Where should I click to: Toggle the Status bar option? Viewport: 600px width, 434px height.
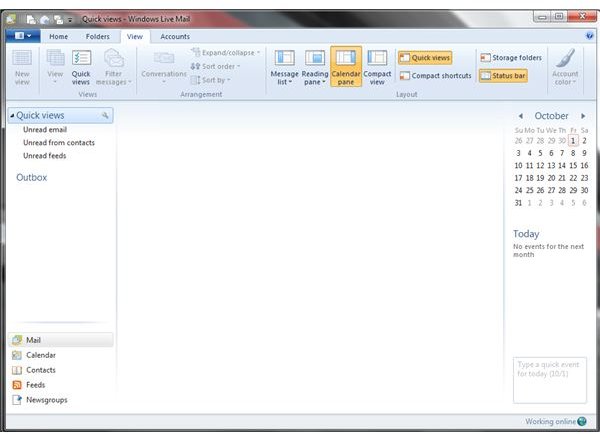pyautogui.click(x=503, y=76)
